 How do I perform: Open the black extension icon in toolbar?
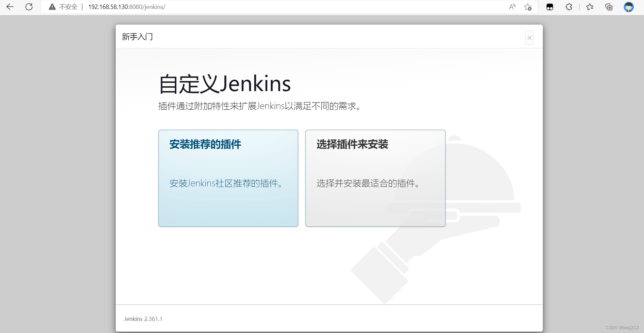coord(550,7)
